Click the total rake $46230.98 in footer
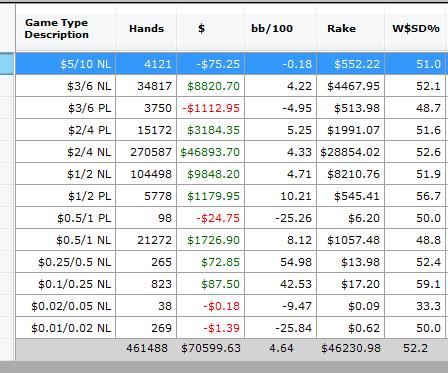 351,348
